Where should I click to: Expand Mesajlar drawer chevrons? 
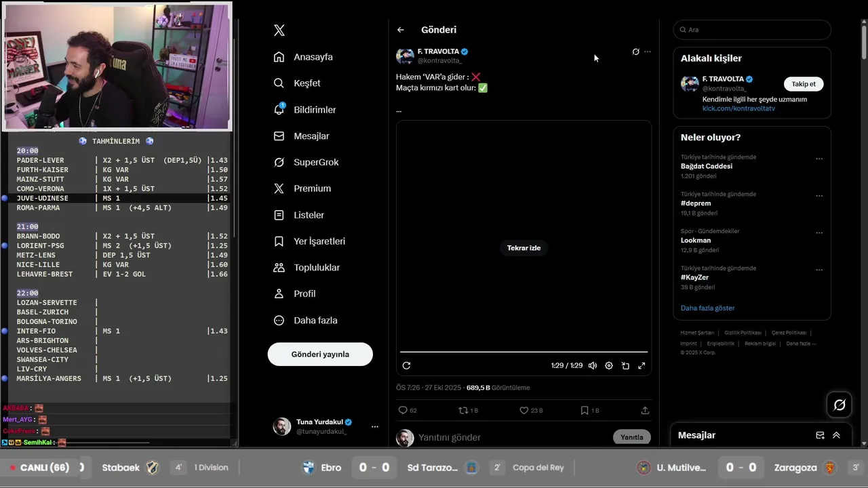pos(836,435)
